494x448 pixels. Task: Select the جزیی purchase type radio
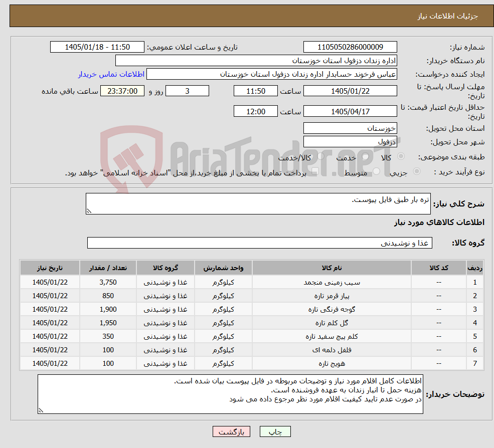coord(417,171)
